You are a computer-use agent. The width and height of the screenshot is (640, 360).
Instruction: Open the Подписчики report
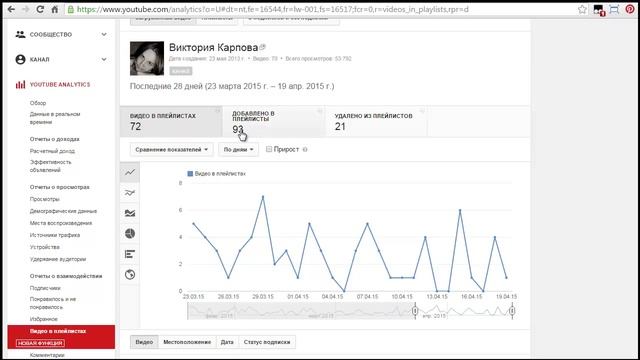click(x=45, y=288)
